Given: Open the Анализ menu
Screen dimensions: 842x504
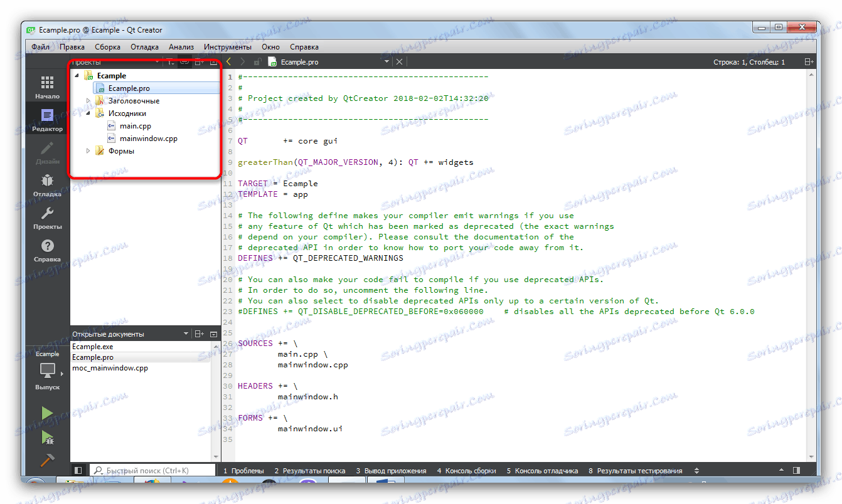Looking at the screenshot, I should pyautogui.click(x=181, y=47).
